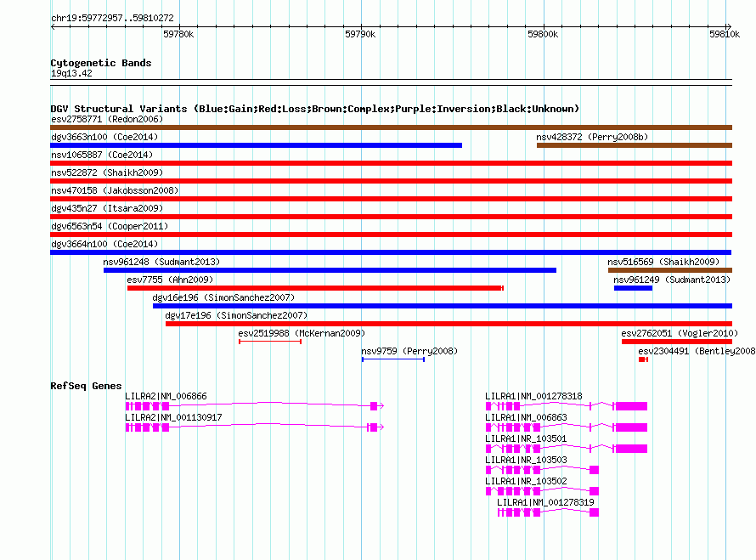Select nsv1065887 (Coe2014) red loss bar
This screenshot has width=756, height=560.
[x=391, y=163]
